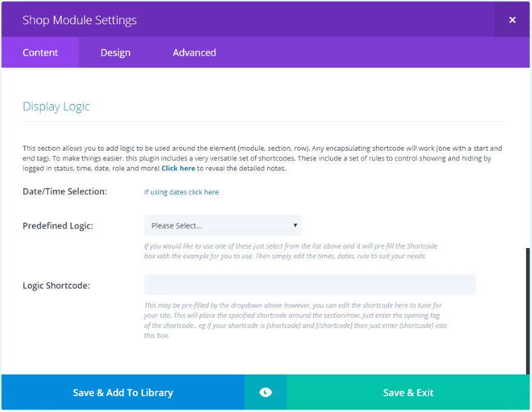Viewport: 532px width, 412px height.
Task: Click the Predefined Logic field label
Action: click(58, 226)
